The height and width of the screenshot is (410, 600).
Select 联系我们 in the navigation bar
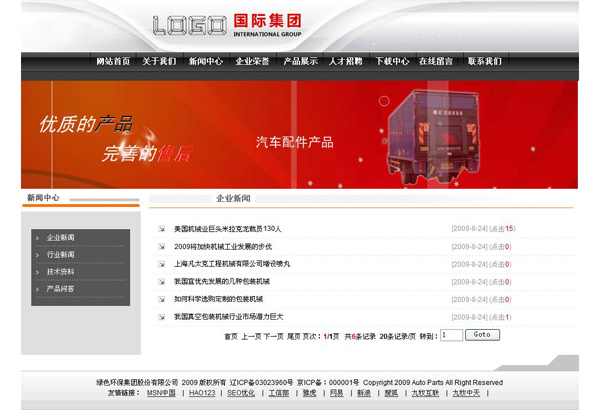pos(484,61)
